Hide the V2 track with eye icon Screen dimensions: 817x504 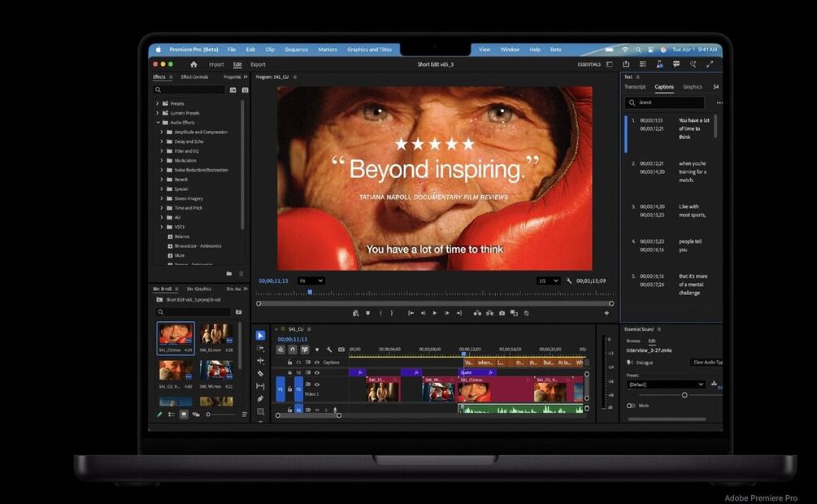(x=317, y=372)
